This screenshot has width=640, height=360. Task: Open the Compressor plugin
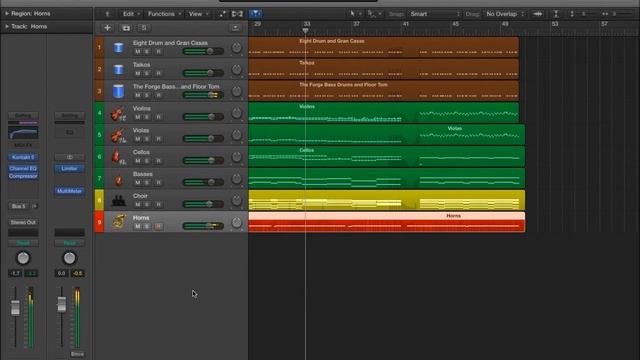pyautogui.click(x=23, y=176)
